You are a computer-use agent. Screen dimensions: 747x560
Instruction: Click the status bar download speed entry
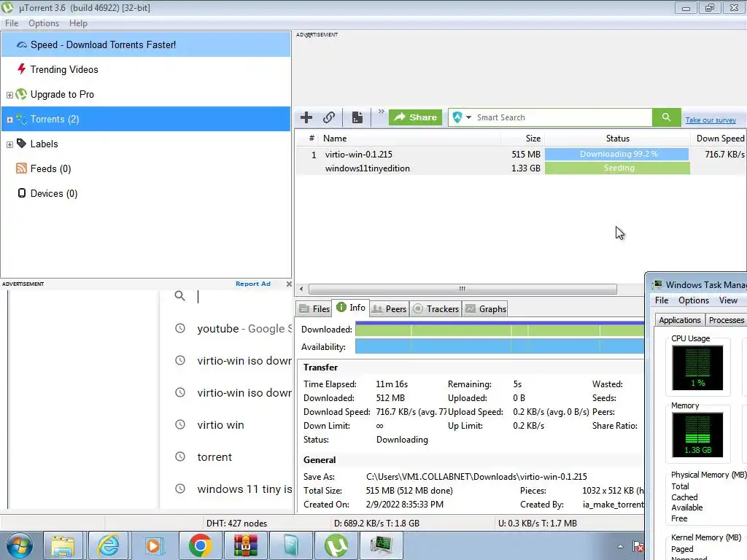tap(376, 524)
